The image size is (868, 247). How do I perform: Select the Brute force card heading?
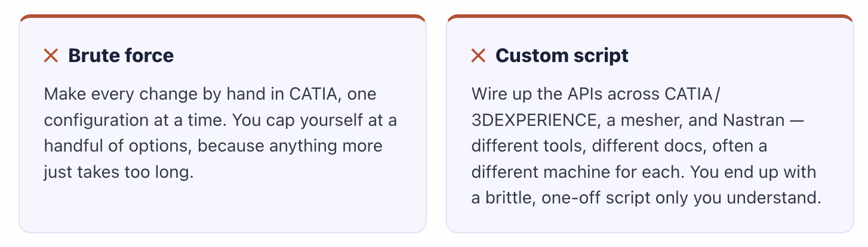tap(121, 56)
